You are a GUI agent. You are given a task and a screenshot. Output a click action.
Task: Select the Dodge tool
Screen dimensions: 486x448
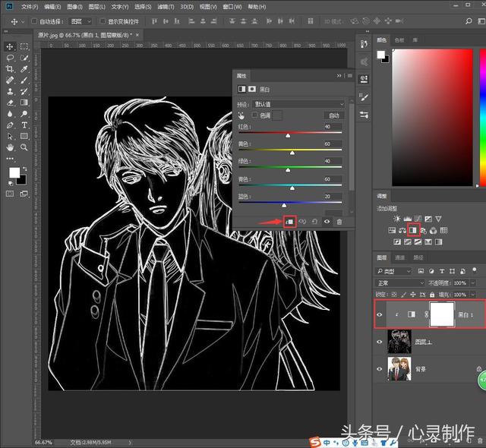[24, 114]
